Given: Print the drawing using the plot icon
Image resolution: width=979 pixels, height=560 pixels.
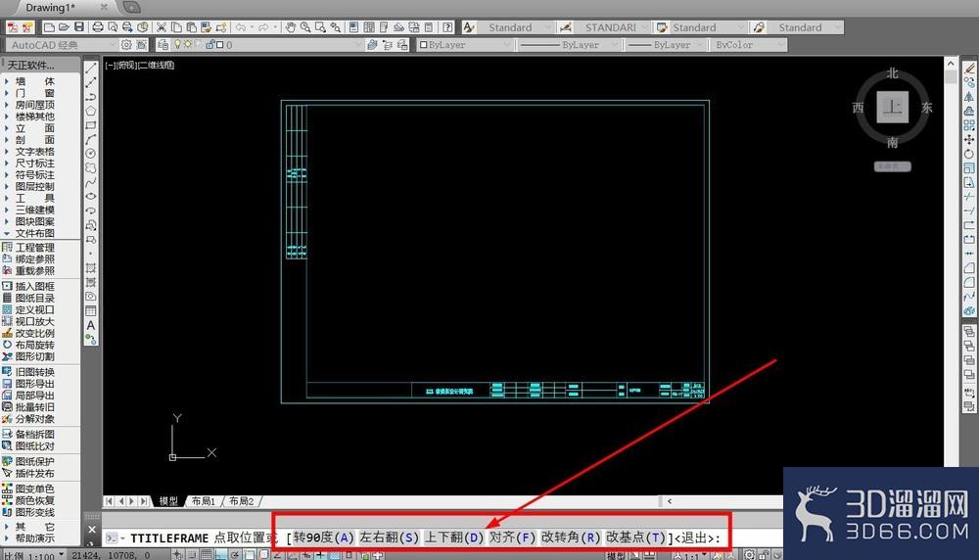Looking at the screenshot, I should [97, 27].
